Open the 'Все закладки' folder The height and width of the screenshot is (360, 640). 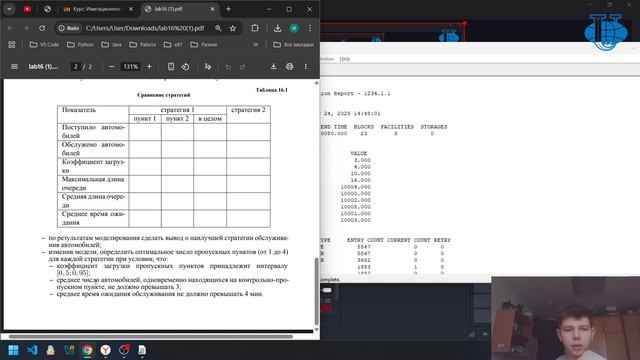tap(293, 44)
